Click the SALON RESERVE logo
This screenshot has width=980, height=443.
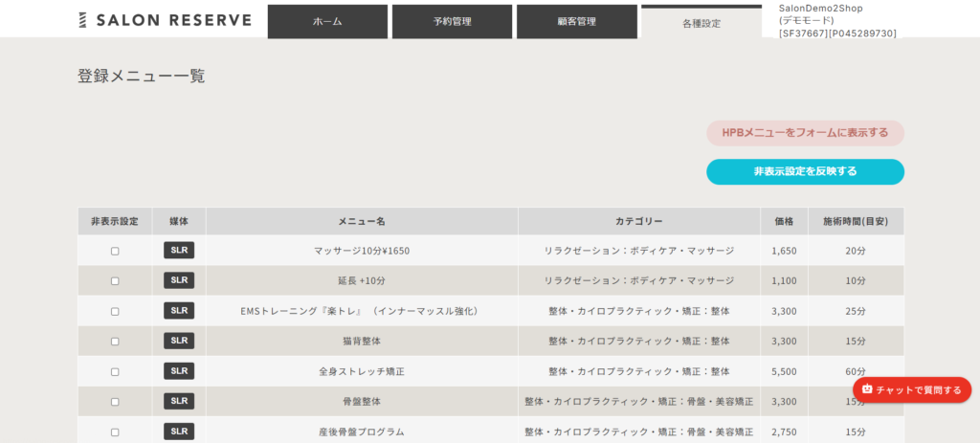pyautogui.click(x=165, y=20)
